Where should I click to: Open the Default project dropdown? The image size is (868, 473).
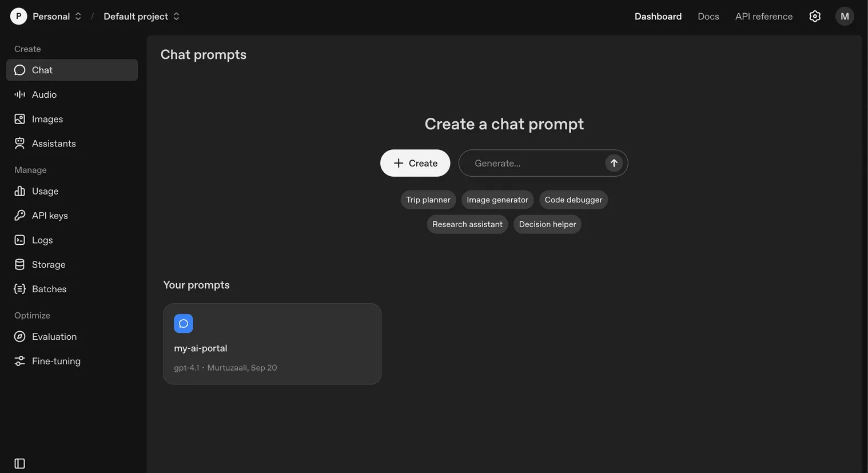point(141,17)
